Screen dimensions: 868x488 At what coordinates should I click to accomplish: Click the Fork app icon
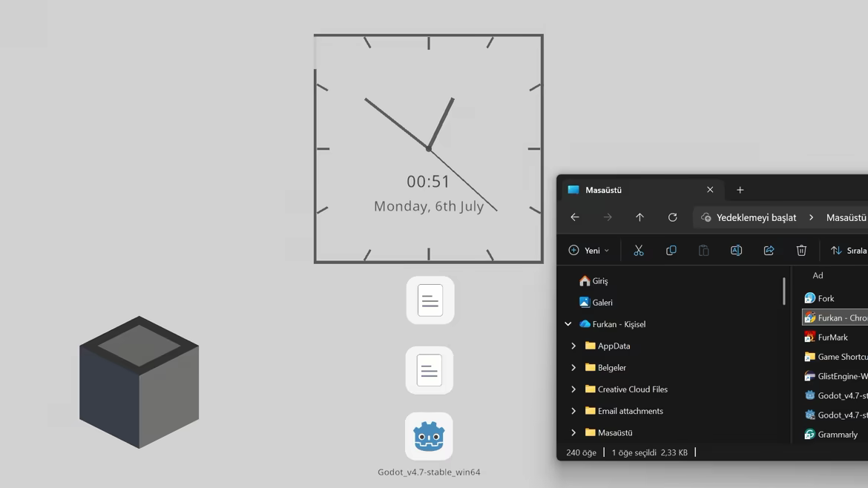pos(810,298)
